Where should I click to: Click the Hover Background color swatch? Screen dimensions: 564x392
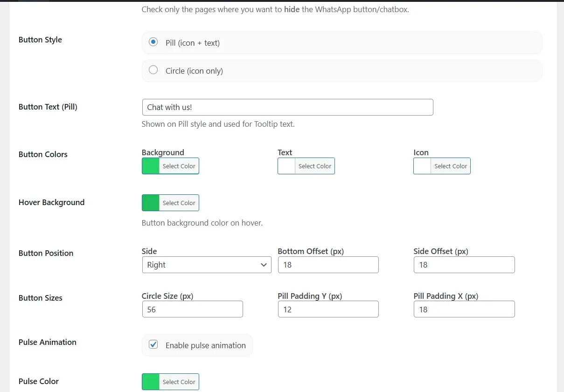(x=151, y=203)
